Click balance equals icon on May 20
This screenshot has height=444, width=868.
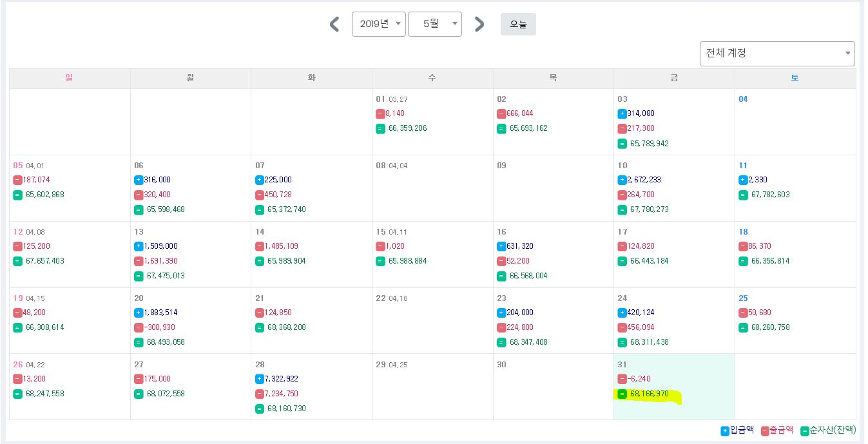tap(139, 342)
